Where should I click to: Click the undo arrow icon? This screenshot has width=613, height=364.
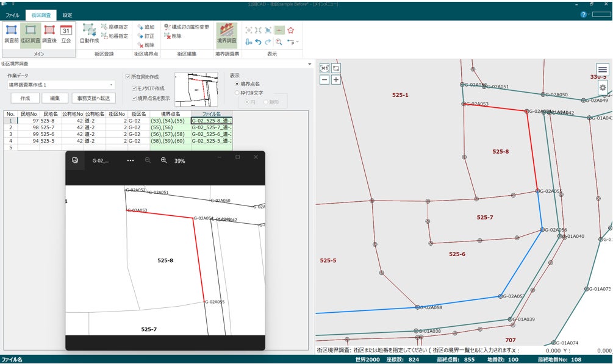258,41
